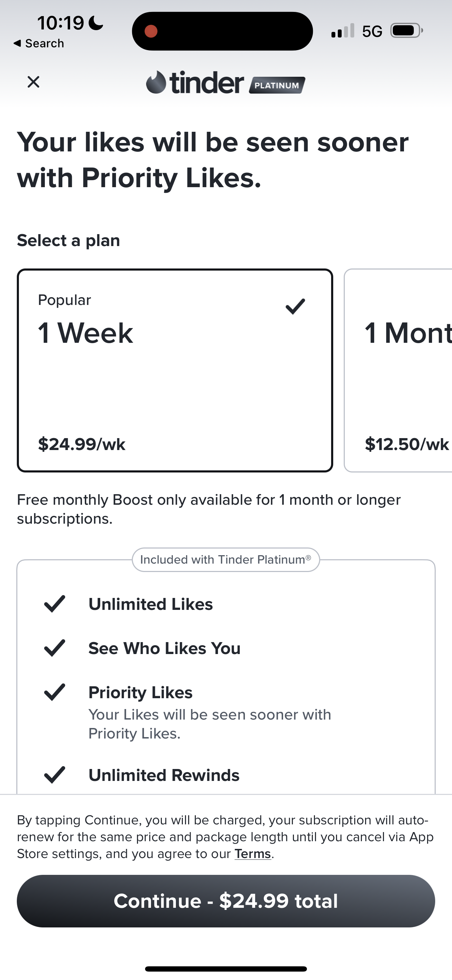Image resolution: width=452 pixels, height=980 pixels.
Task: Tap the Included with Tinder Platinum label
Action: click(226, 560)
